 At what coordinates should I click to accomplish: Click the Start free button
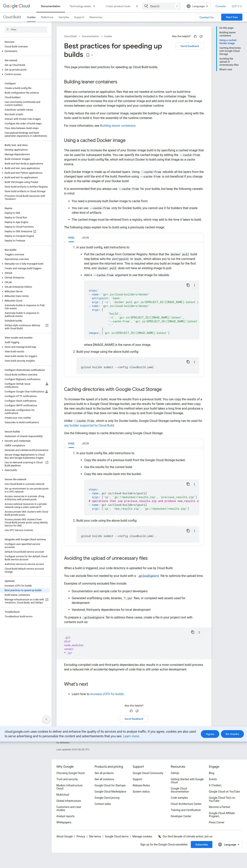[232, 17]
